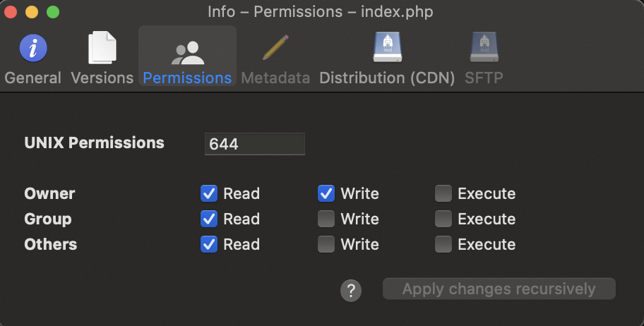The width and height of the screenshot is (644, 326).
Task: Open the General info icon
Action: click(32, 48)
